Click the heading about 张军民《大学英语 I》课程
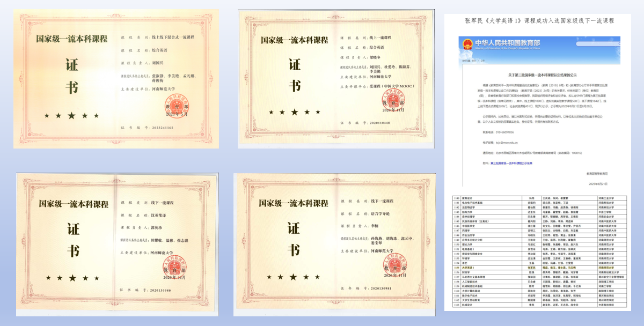This screenshot has width=644, height=326. (539, 20)
